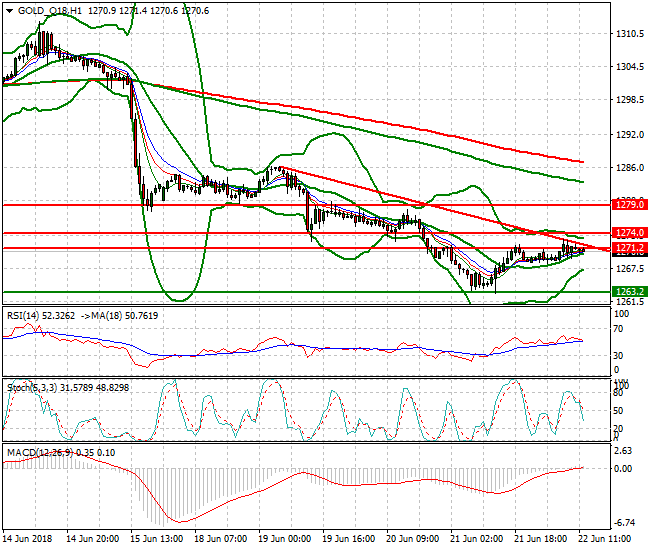Click the 21 Jun 02:00 time label
Screen dimensions: 650x550
(x=478, y=538)
